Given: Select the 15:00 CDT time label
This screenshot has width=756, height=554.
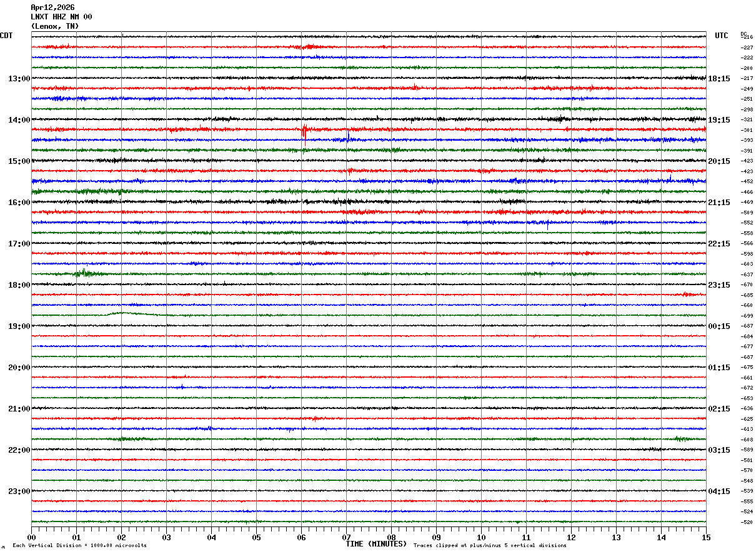Looking at the screenshot, I should point(19,161).
